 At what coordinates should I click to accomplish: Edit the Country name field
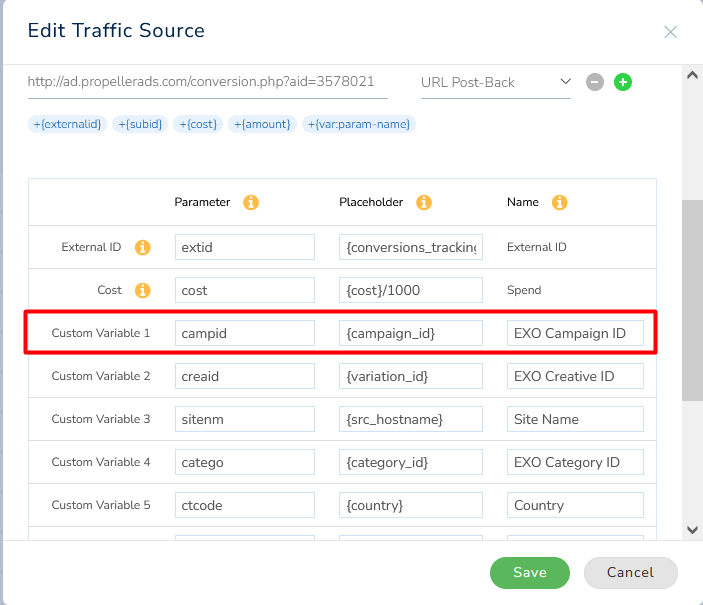pos(575,505)
